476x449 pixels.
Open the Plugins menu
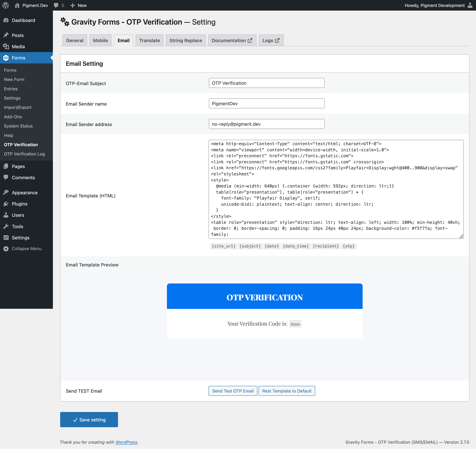click(x=26, y=204)
